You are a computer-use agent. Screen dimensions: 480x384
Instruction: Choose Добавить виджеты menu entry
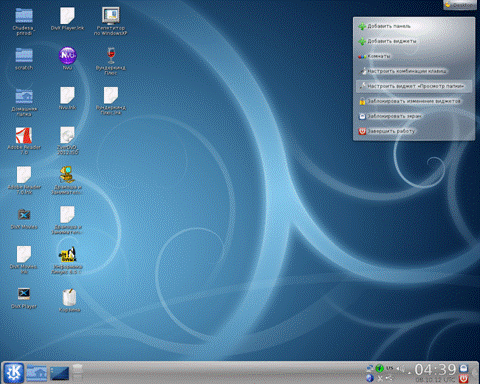(x=414, y=41)
